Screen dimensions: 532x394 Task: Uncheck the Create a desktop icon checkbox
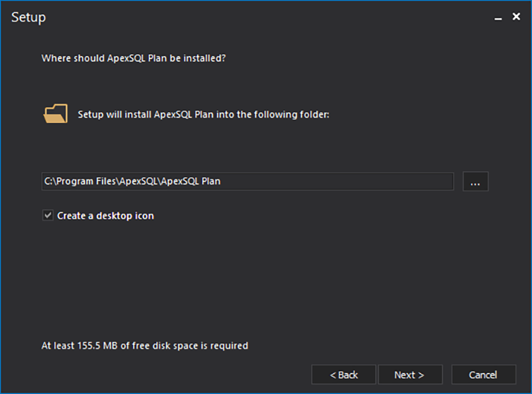click(x=48, y=215)
